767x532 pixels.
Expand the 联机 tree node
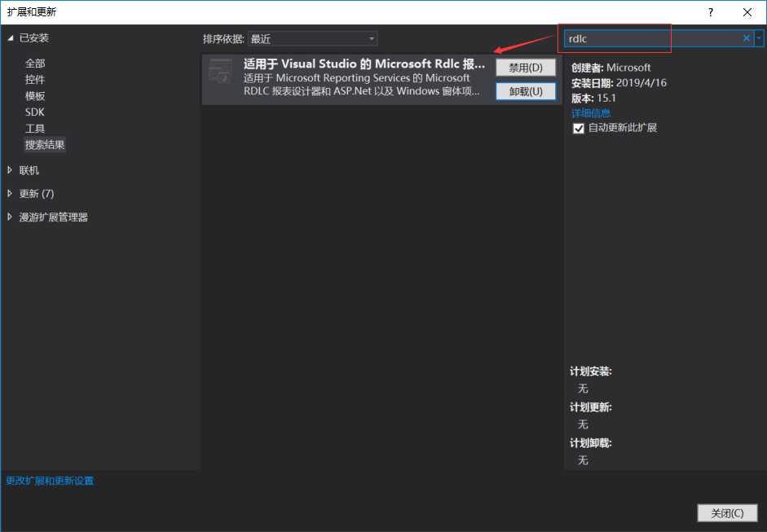click(x=10, y=170)
